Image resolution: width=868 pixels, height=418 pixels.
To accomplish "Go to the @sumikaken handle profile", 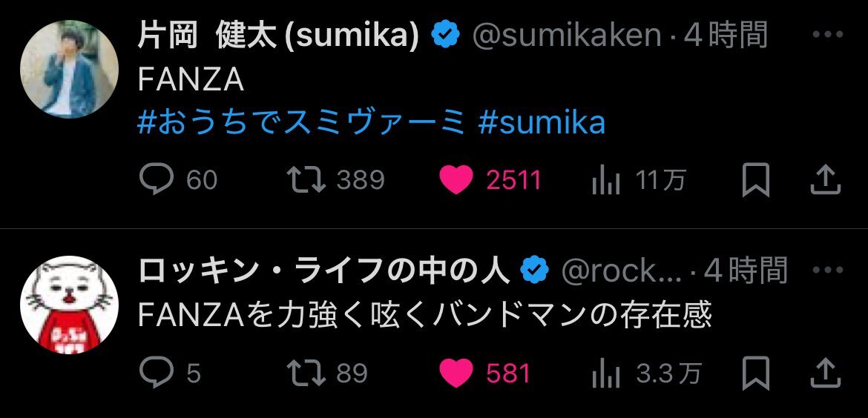I will click(x=566, y=36).
